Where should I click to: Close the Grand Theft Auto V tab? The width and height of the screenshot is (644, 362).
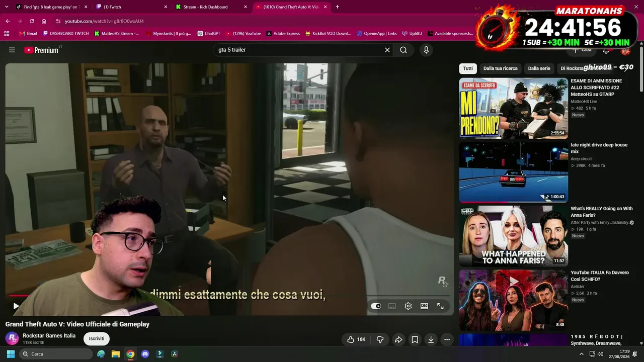pos(326,7)
